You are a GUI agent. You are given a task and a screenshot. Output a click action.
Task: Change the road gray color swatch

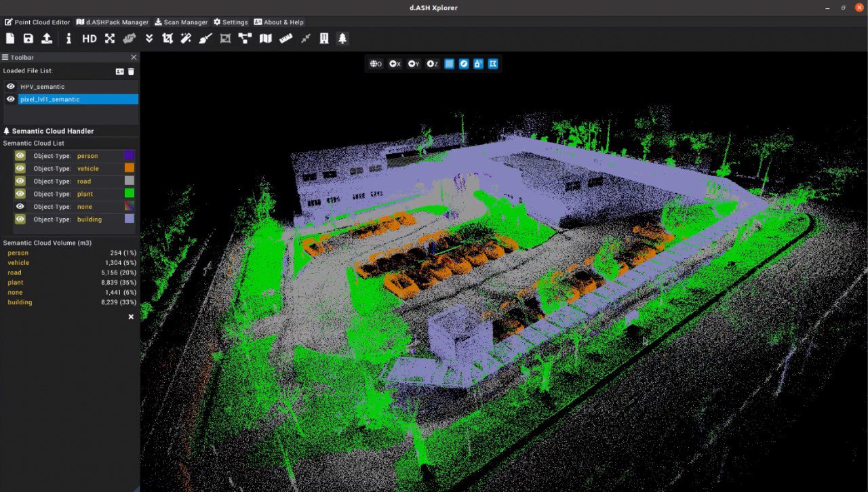pyautogui.click(x=129, y=181)
